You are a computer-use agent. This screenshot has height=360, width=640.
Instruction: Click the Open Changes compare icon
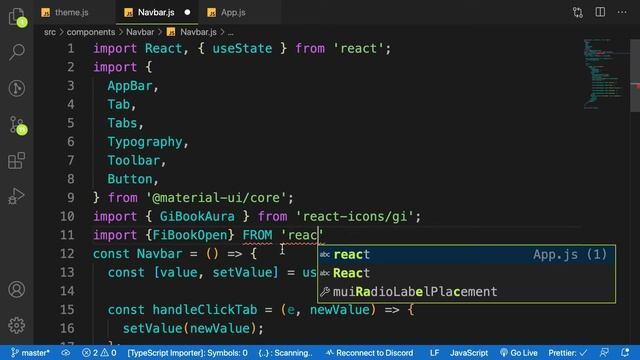[578, 12]
